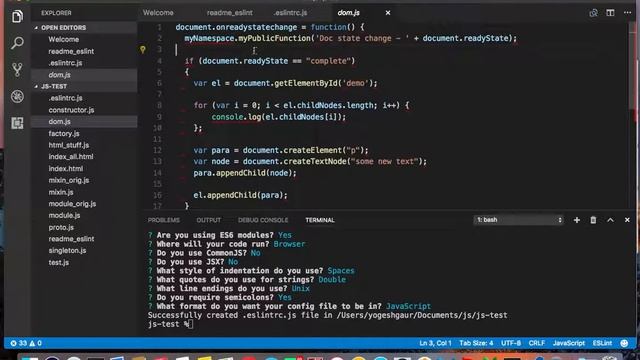Image resolution: width=640 pixels, height=360 pixels.
Task: Collapse the JS-TEST folder section
Action: click(x=53, y=87)
